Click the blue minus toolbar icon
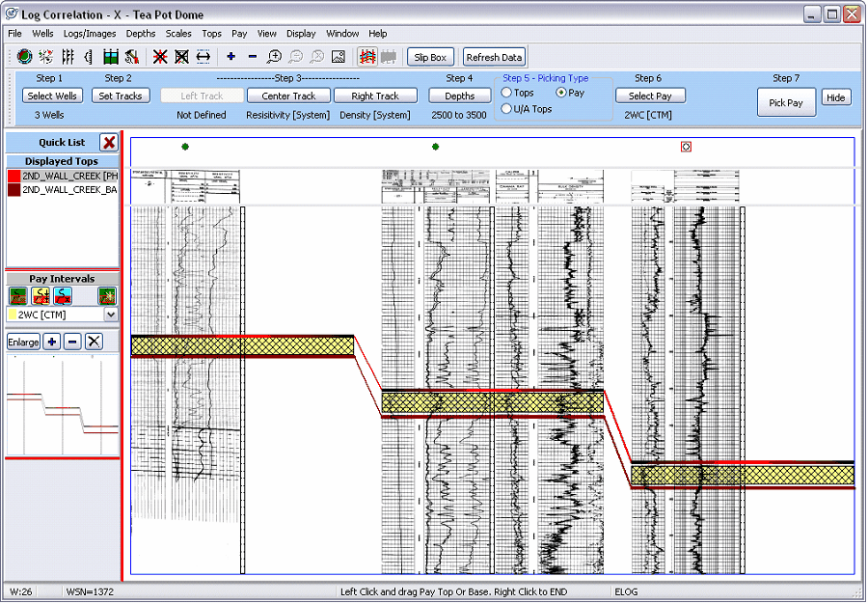 (253, 57)
